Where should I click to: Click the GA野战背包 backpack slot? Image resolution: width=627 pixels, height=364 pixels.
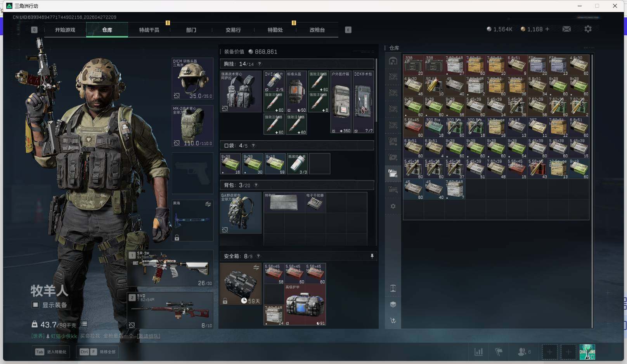tap(241, 213)
